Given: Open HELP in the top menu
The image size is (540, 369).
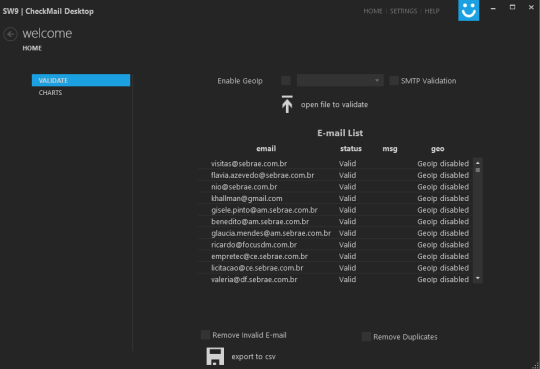Looking at the screenshot, I should [x=432, y=11].
